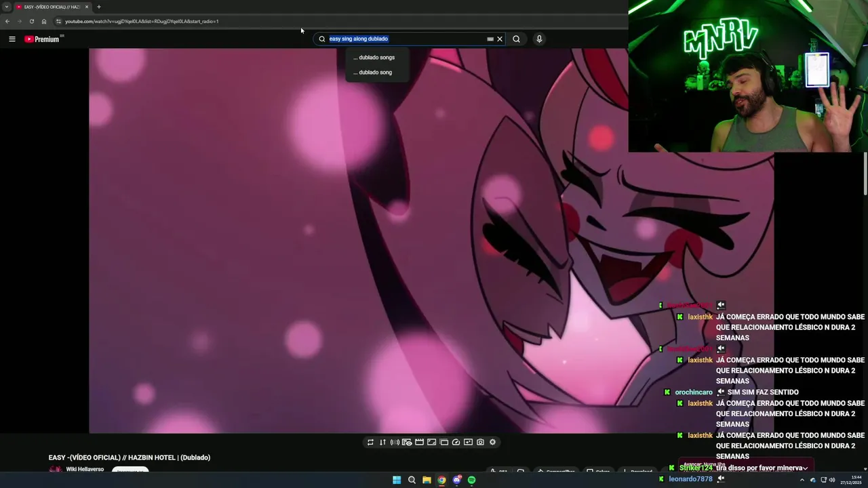
Task: Click the sort/reverse arrows icon in player toolbar
Action: tap(382, 442)
